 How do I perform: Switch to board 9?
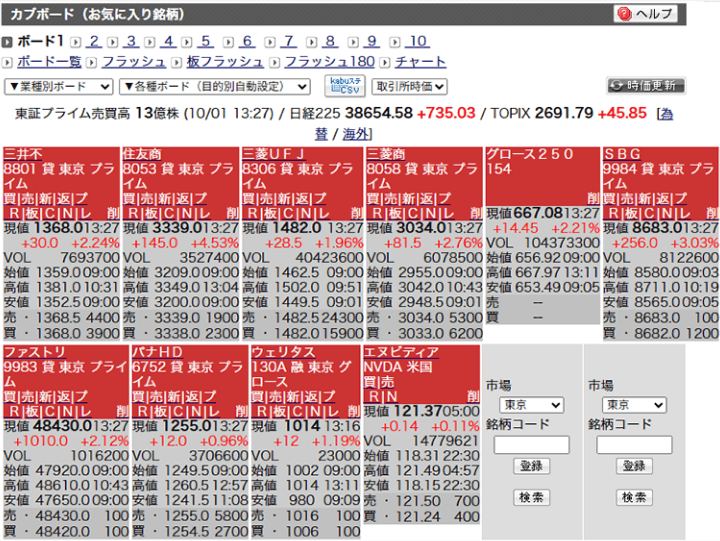point(371,41)
